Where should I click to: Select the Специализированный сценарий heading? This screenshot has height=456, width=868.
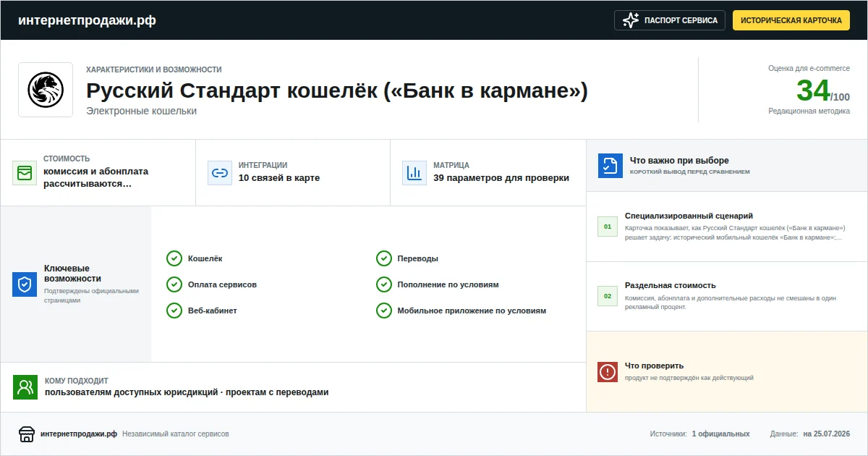click(689, 216)
